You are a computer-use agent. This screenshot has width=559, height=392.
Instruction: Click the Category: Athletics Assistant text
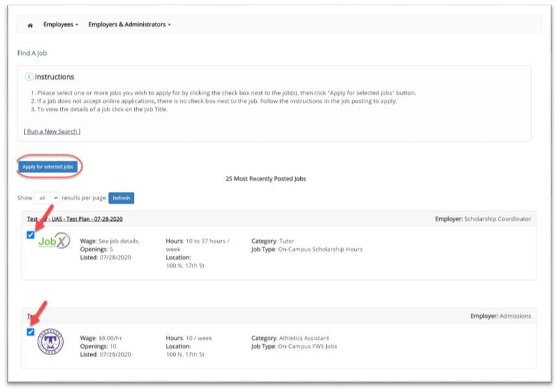[x=290, y=338]
